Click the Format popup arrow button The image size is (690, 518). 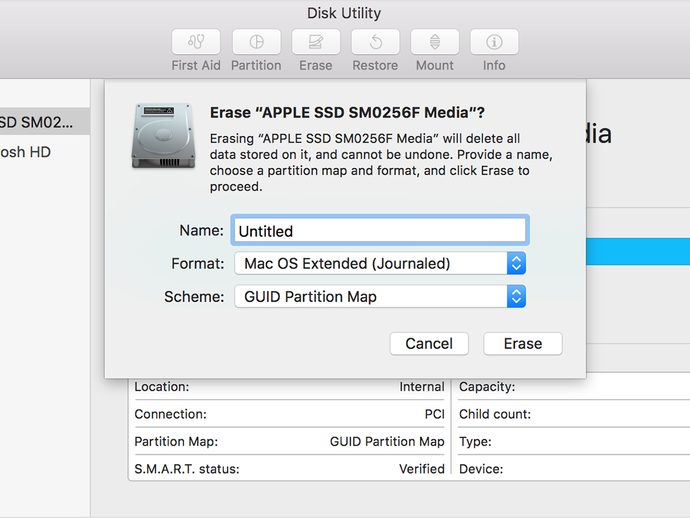click(x=516, y=264)
